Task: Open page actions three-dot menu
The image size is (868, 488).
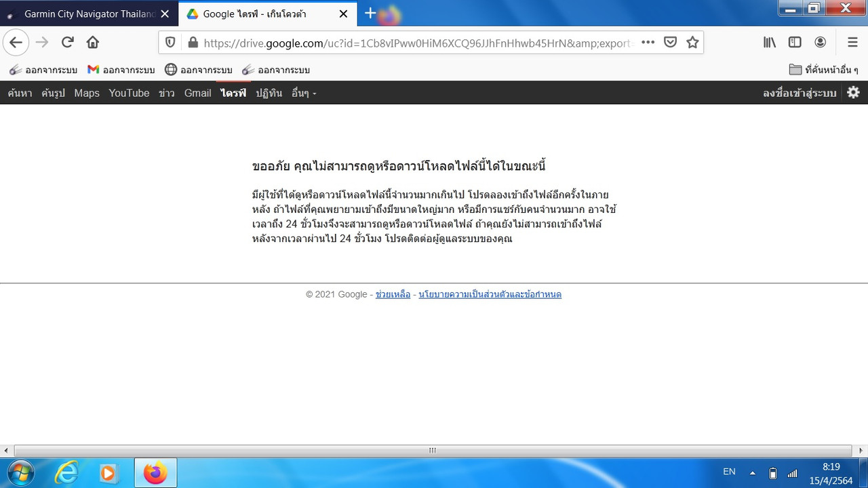Action: coord(648,42)
